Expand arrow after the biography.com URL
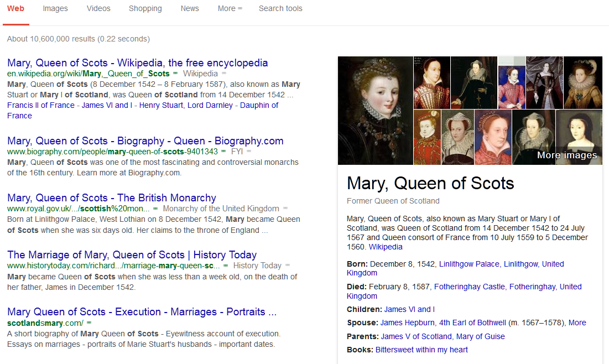The height and width of the screenshot is (364, 609). [223, 151]
